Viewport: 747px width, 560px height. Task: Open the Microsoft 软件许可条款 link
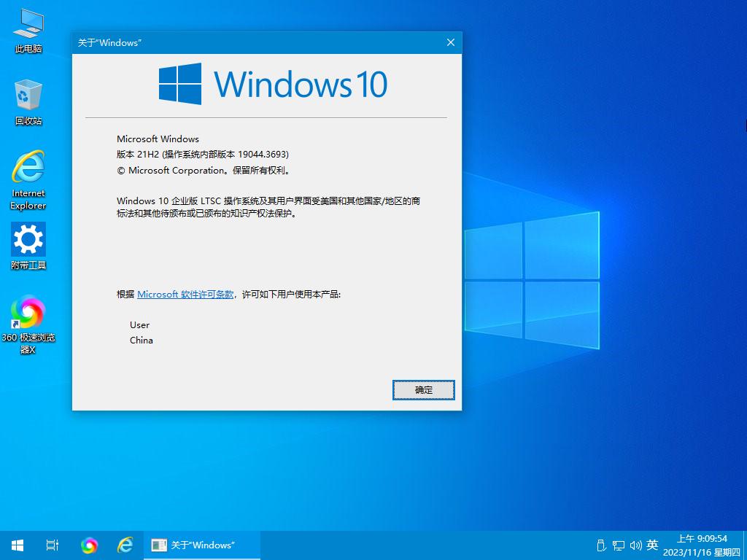[x=185, y=295]
